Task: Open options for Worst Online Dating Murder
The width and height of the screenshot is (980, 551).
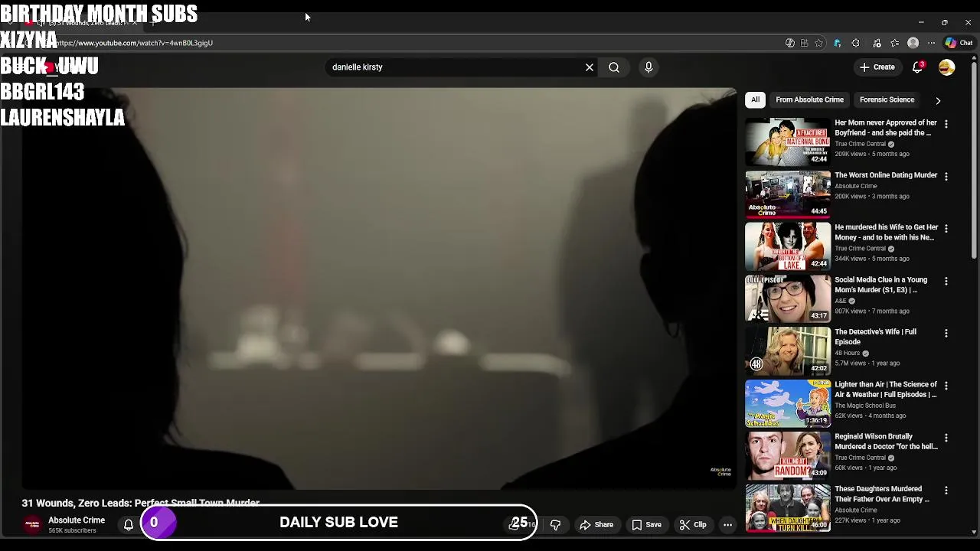Action: click(946, 176)
